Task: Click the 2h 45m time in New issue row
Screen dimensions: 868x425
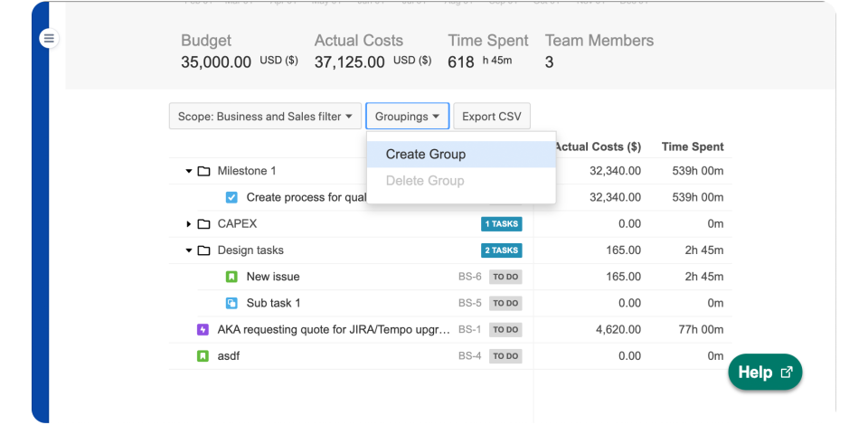Action: [x=704, y=277]
